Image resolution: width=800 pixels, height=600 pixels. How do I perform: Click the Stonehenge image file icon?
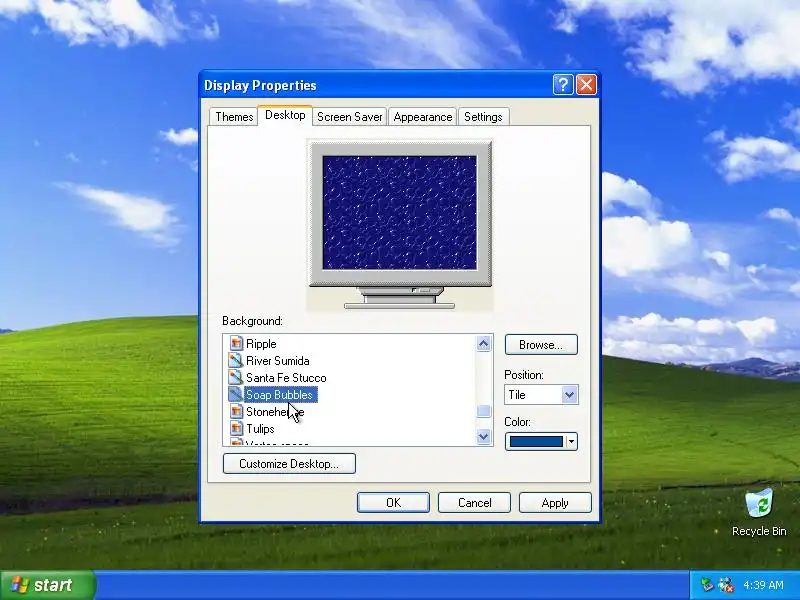(236, 411)
